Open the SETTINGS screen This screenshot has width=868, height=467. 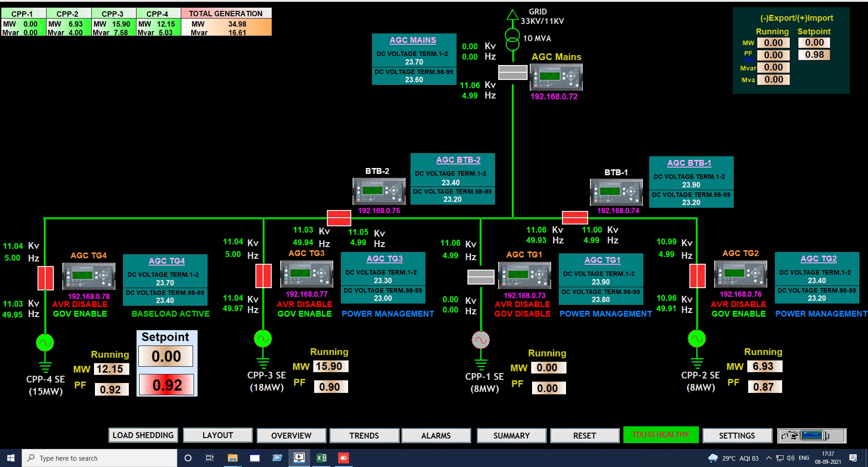pos(737,436)
